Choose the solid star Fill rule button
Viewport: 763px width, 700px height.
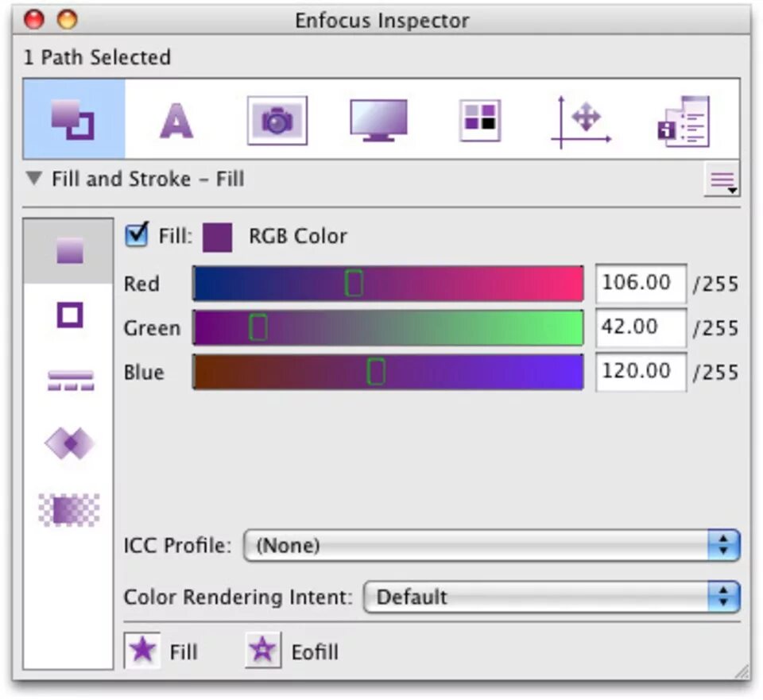pyautogui.click(x=142, y=650)
